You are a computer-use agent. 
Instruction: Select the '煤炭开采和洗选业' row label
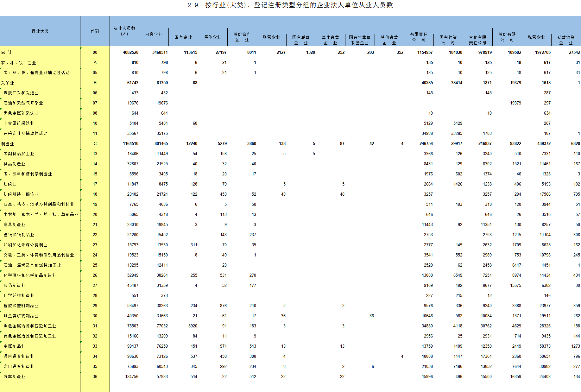pyautogui.click(x=21, y=93)
